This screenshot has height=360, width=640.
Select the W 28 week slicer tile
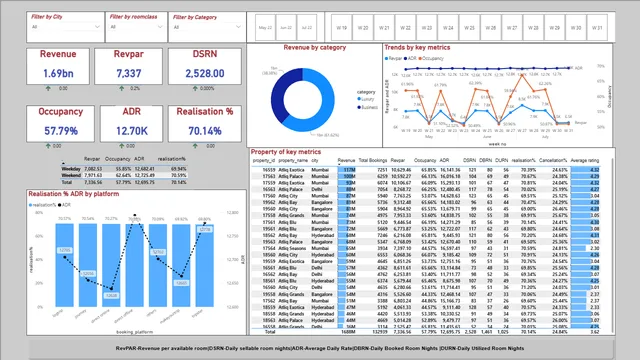click(x=533, y=28)
